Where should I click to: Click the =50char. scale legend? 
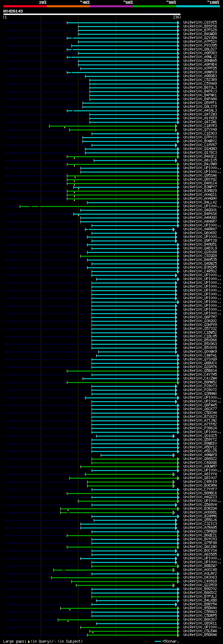pos(167,641)
